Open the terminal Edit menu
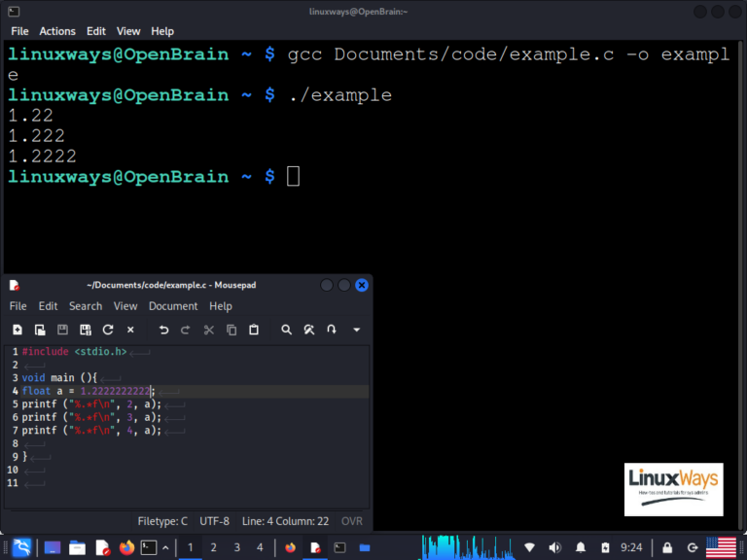The image size is (747, 560). click(96, 31)
